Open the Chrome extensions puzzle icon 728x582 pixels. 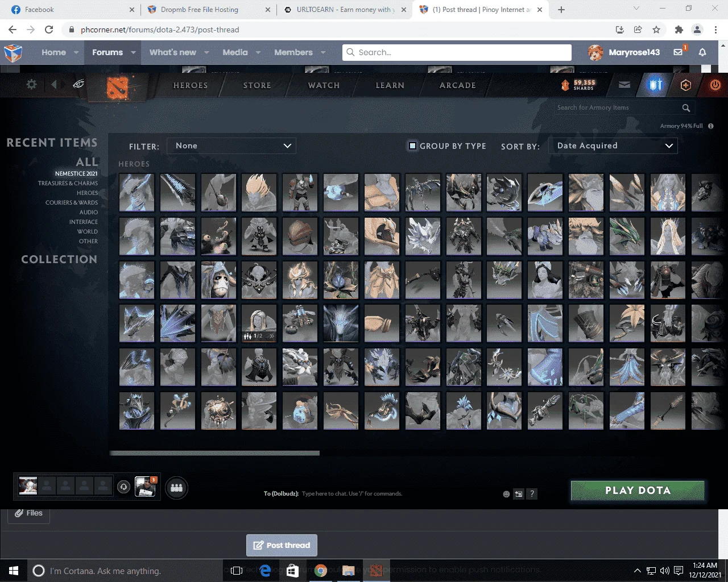click(679, 30)
